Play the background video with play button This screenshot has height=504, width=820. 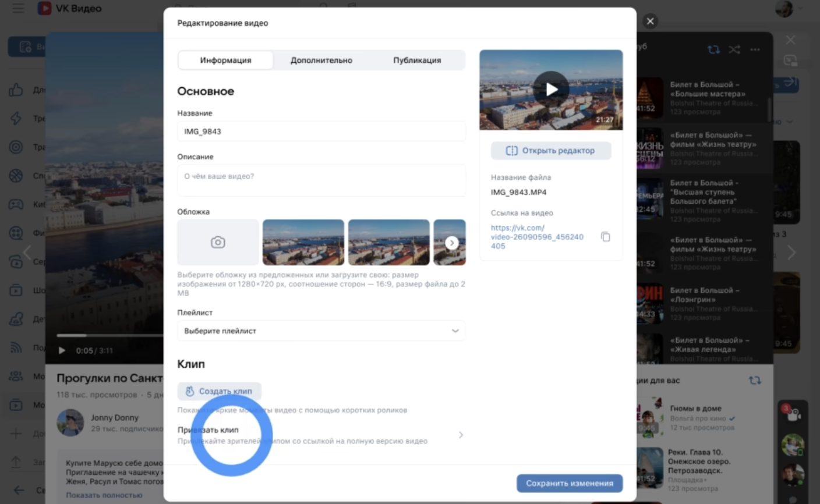click(x=62, y=350)
